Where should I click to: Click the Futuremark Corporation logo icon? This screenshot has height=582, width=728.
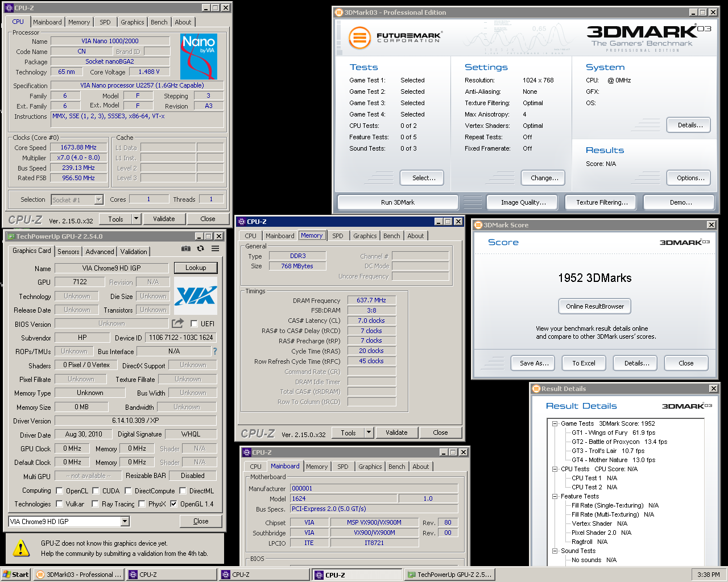[359, 38]
